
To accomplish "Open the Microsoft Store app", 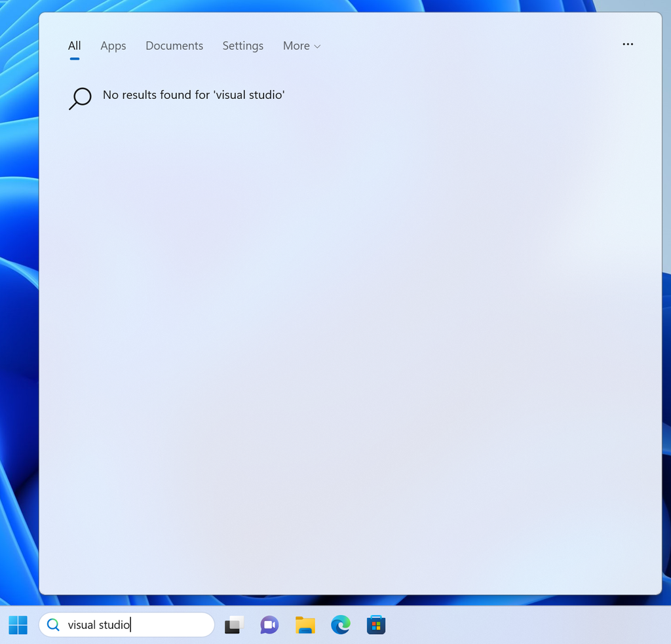I will (x=375, y=625).
